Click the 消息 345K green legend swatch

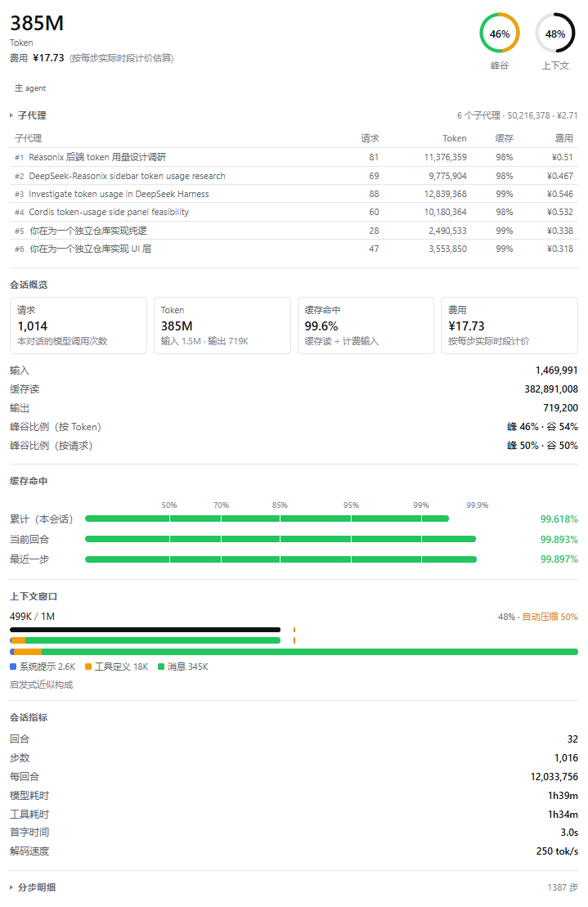click(x=161, y=667)
